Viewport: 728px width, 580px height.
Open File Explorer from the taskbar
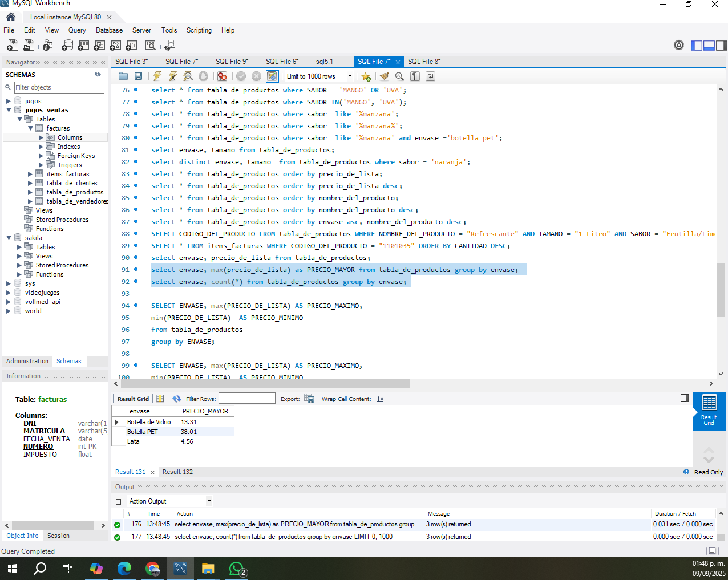(x=208, y=569)
